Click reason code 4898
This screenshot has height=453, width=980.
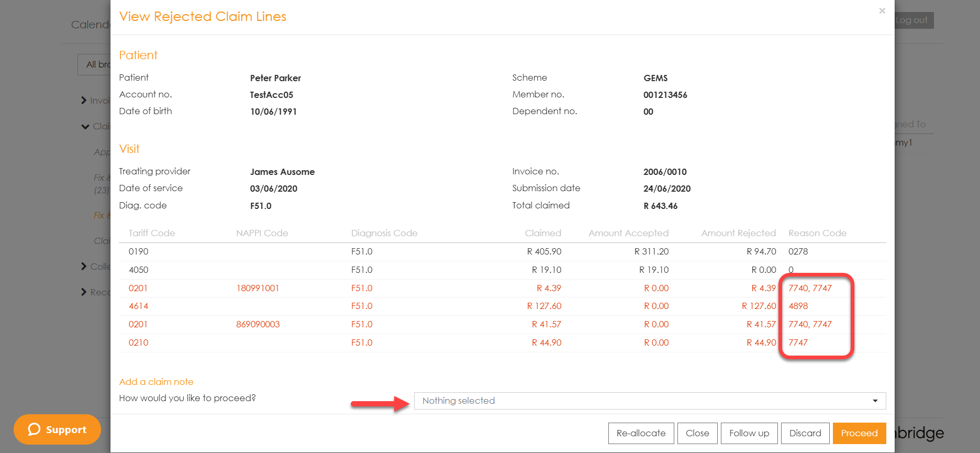(798, 306)
